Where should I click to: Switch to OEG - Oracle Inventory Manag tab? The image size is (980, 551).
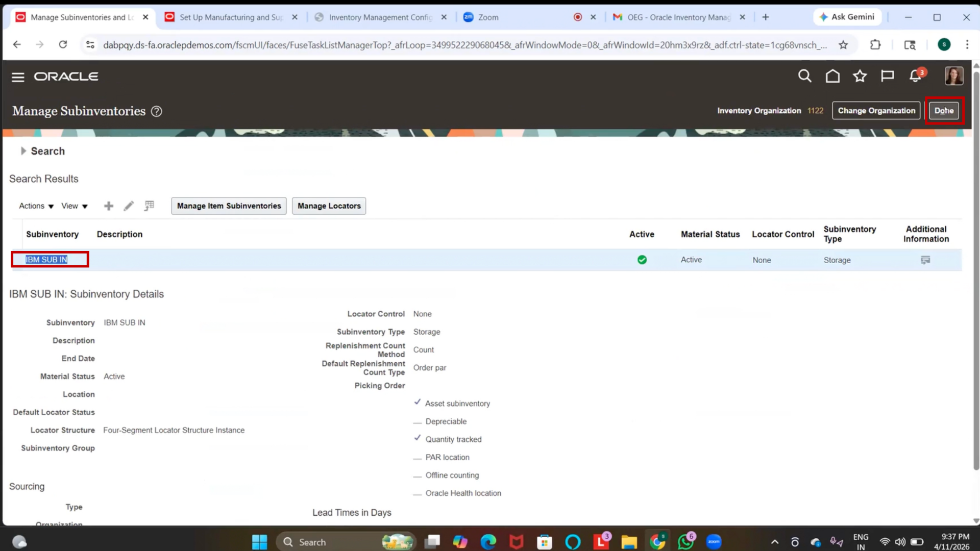[679, 17]
